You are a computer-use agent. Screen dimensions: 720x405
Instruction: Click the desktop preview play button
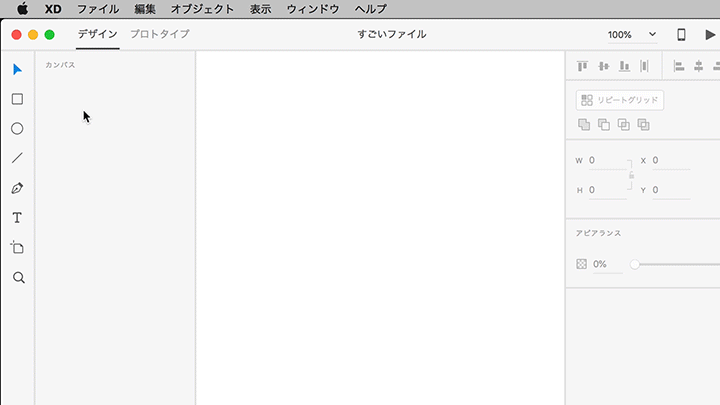click(710, 35)
